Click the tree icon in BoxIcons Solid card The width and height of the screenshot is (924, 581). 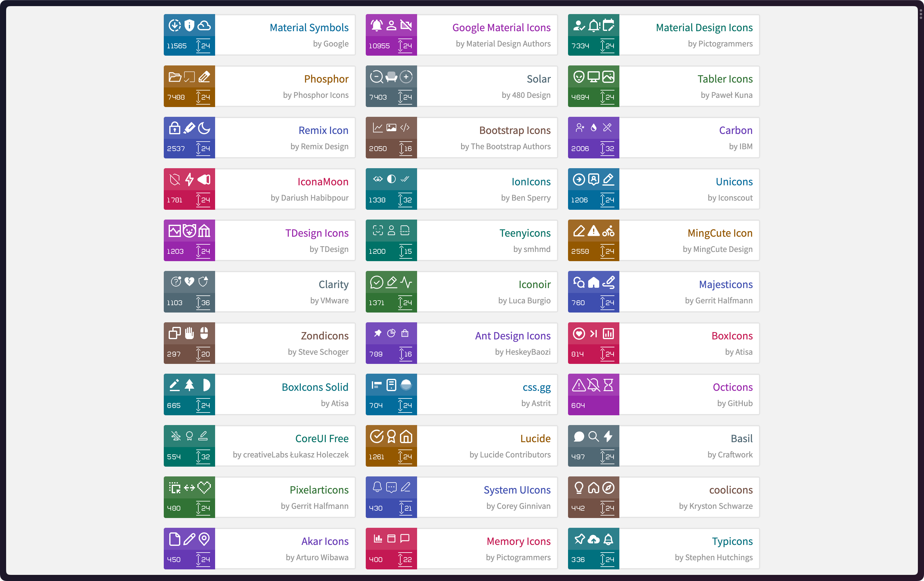click(189, 385)
